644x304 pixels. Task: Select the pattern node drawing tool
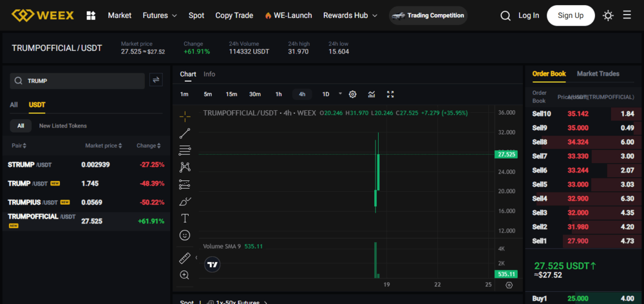[185, 167]
